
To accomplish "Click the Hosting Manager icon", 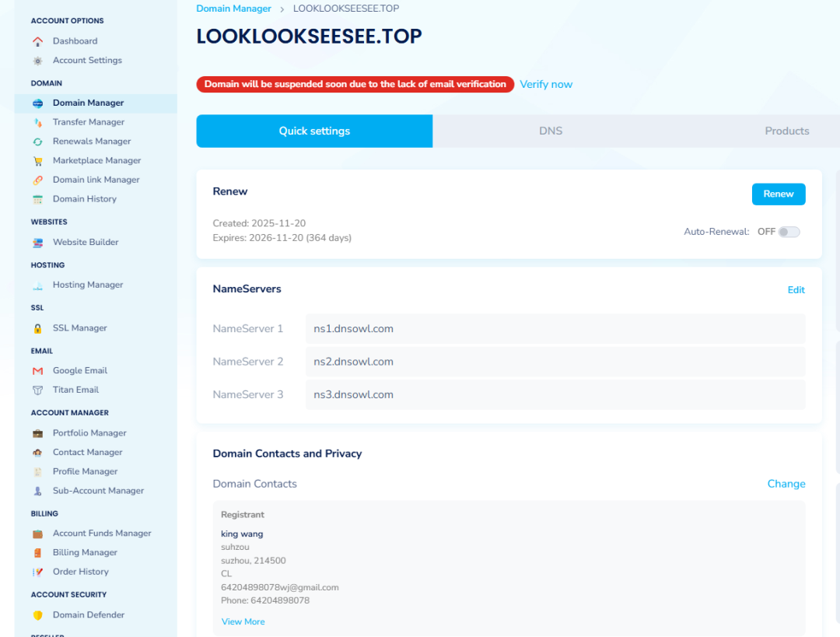I will point(37,285).
